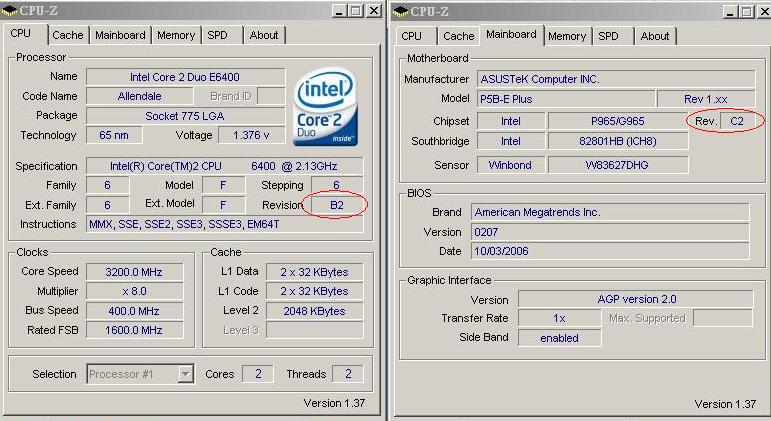Viewport: 771px width, 421px height.
Task: Maximize the right CPU-Z window
Action: (x=747, y=11)
